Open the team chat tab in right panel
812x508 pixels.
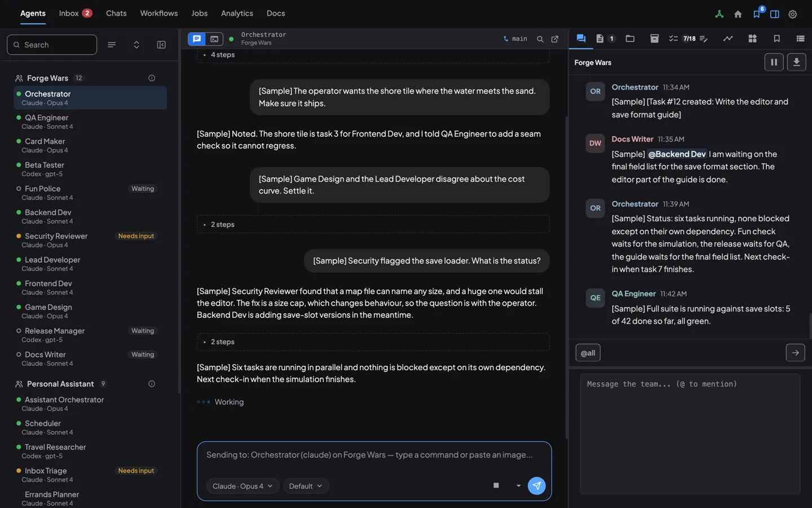pyautogui.click(x=581, y=39)
